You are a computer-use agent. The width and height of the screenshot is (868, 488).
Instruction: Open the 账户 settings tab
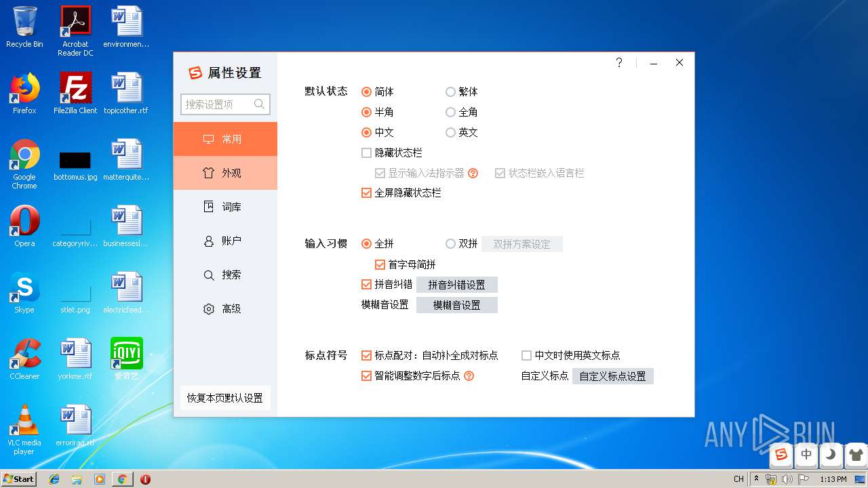pyautogui.click(x=225, y=241)
